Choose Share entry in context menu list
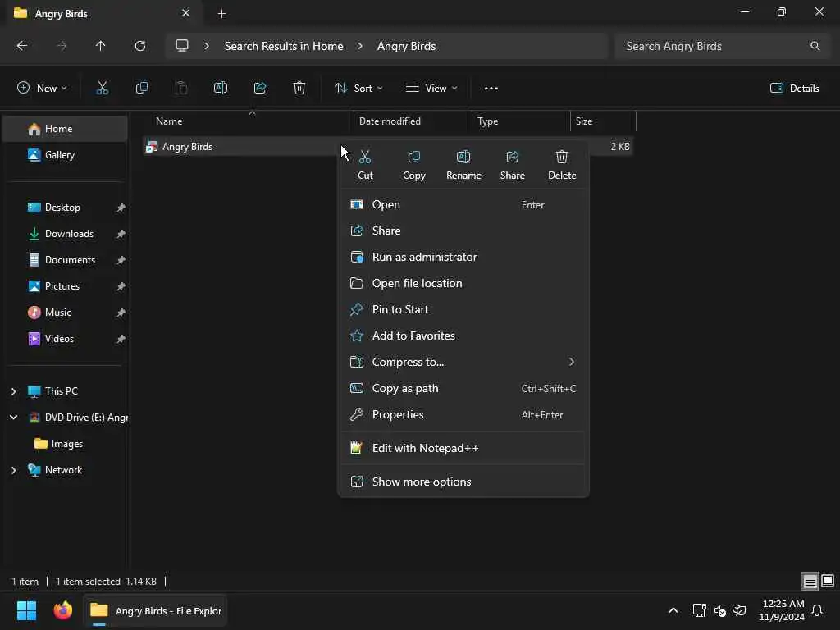The height and width of the screenshot is (630, 840). [463, 231]
